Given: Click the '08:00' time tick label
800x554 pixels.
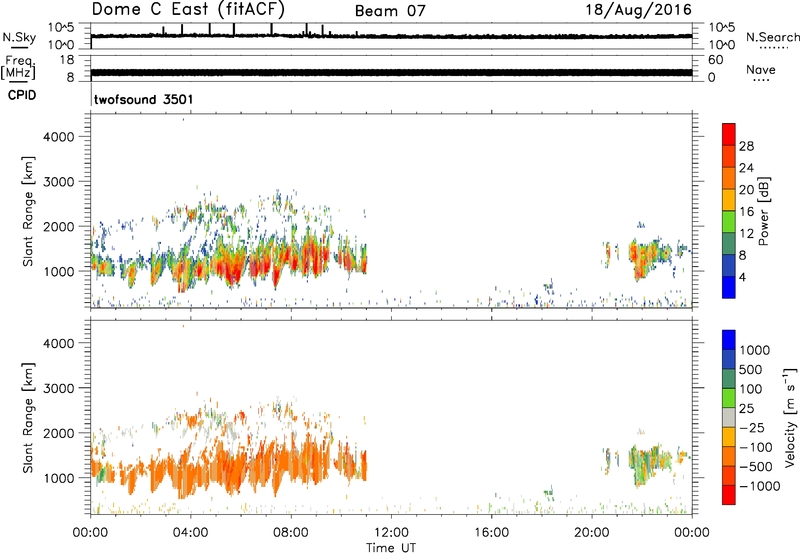Looking at the screenshot, I should pos(290,533).
